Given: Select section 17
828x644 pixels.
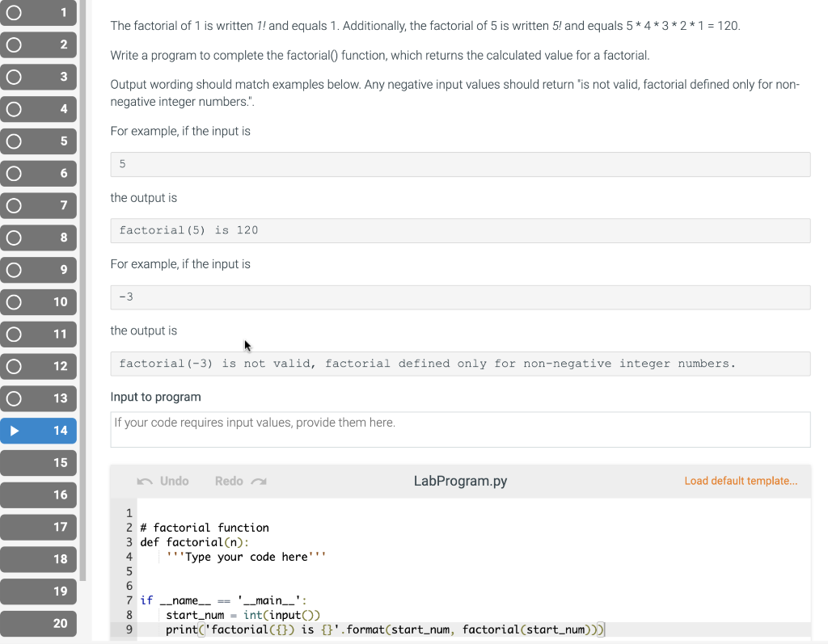Looking at the screenshot, I should [38, 528].
